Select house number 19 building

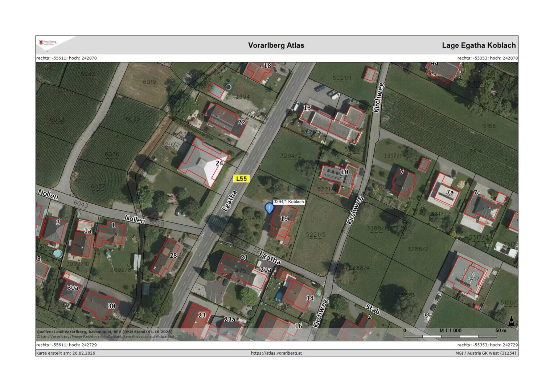pyautogui.click(x=283, y=223)
